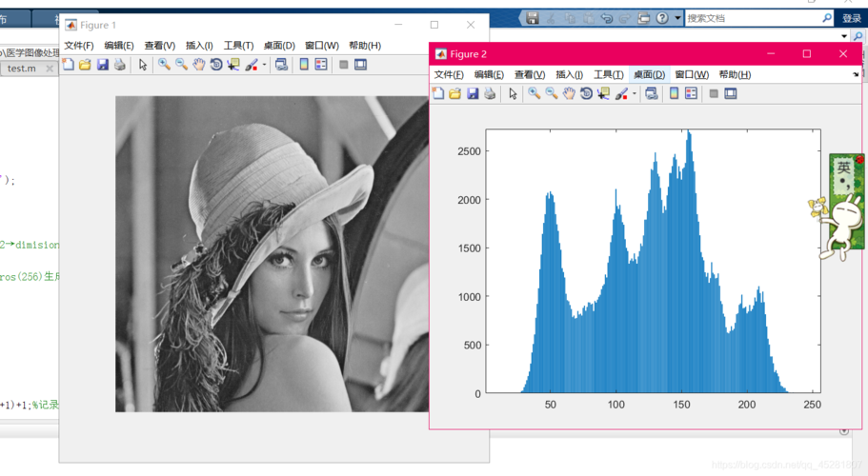Insert Legend icon in Figure 2
The height and width of the screenshot is (476, 868).
click(x=691, y=93)
